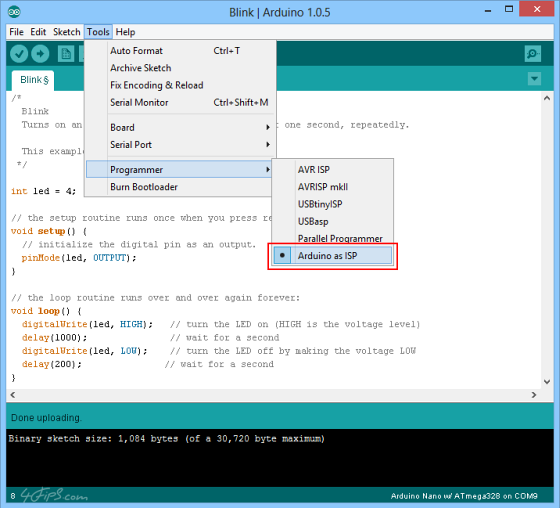The width and height of the screenshot is (560, 508).
Task: Click the 'int led = 4;' code line
Action: pos(44,191)
